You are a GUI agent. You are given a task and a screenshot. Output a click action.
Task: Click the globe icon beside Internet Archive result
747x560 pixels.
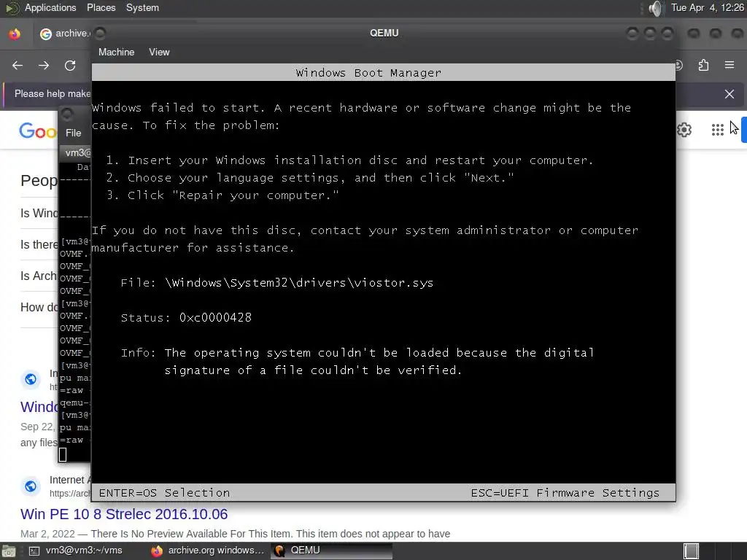[x=31, y=486]
